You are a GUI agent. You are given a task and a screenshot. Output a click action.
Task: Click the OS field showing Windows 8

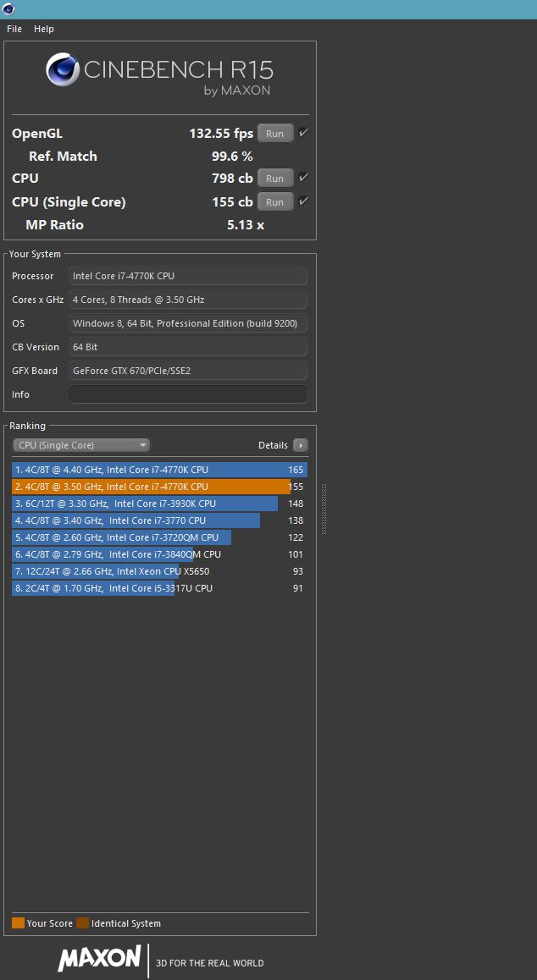coord(188,323)
